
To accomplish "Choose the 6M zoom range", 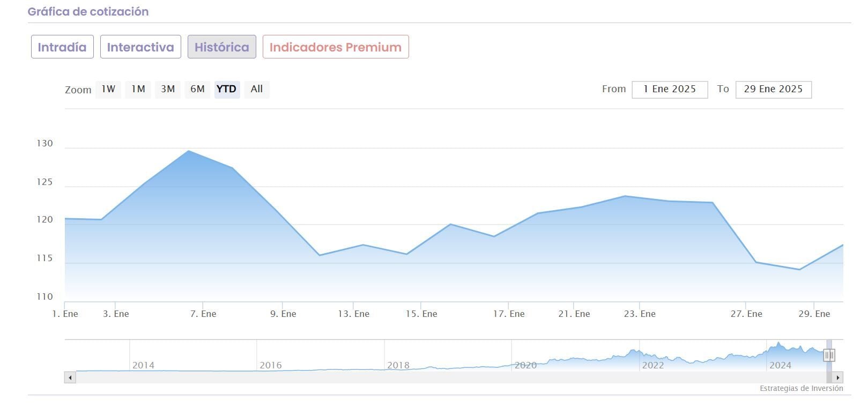I will [197, 89].
